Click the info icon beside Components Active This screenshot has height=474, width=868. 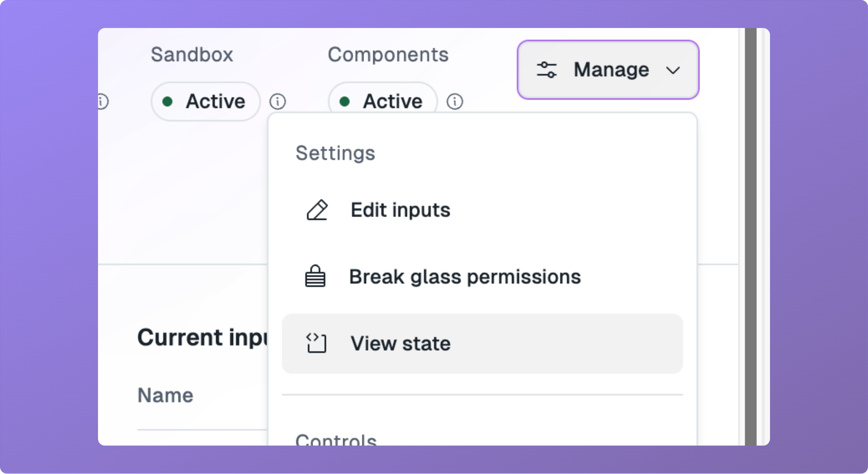455,101
